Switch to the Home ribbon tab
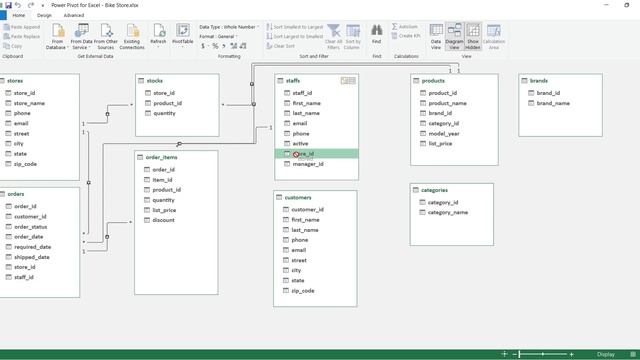This screenshot has width=640, height=360. coord(19,16)
